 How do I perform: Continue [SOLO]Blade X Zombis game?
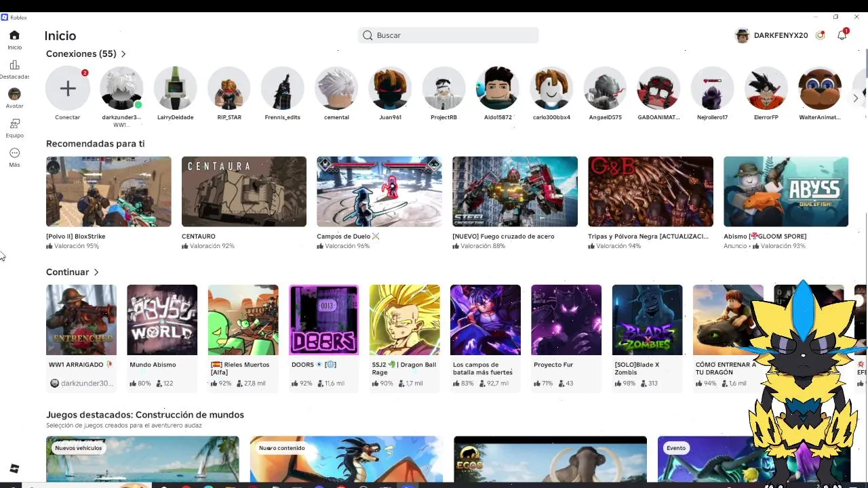tap(647, 320)
